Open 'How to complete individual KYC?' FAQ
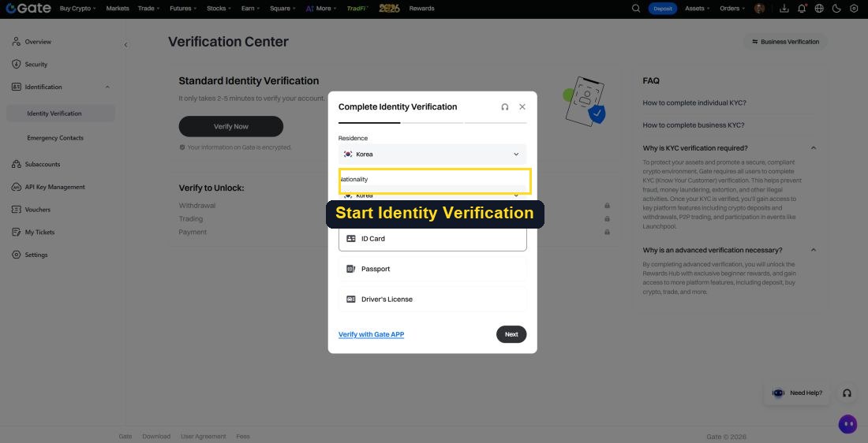 coord(694,103)
